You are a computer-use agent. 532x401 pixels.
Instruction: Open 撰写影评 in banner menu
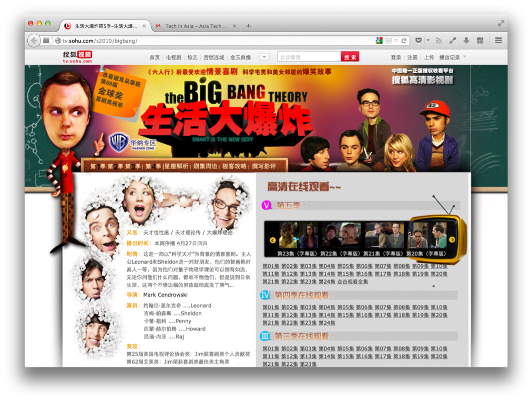coord(264,166)
